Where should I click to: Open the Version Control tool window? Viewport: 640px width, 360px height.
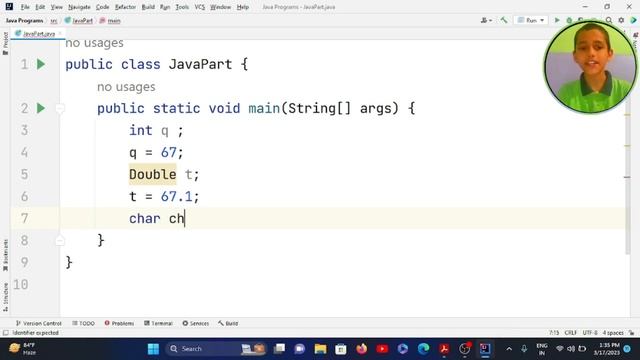pyautogui.click(x=38, y=323)
